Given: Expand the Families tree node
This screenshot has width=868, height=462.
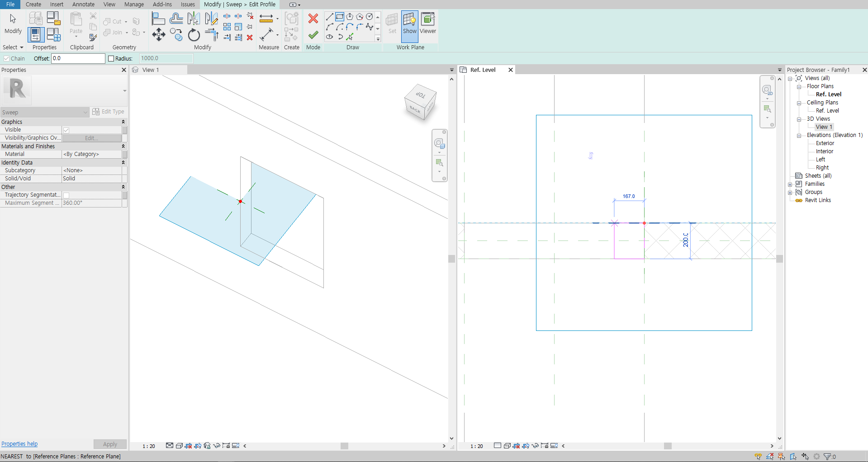Looking at the screenshot, I should 790,184.
